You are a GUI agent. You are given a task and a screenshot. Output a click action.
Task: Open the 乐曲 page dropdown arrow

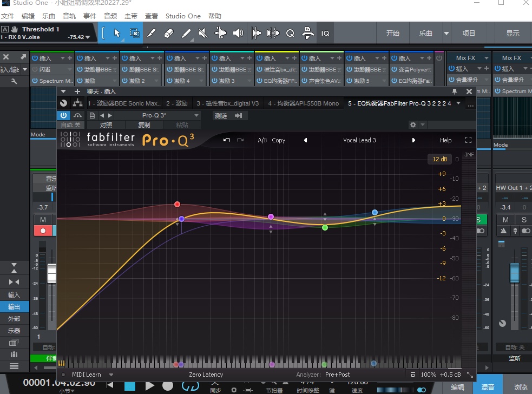click(x=446, y=33)
